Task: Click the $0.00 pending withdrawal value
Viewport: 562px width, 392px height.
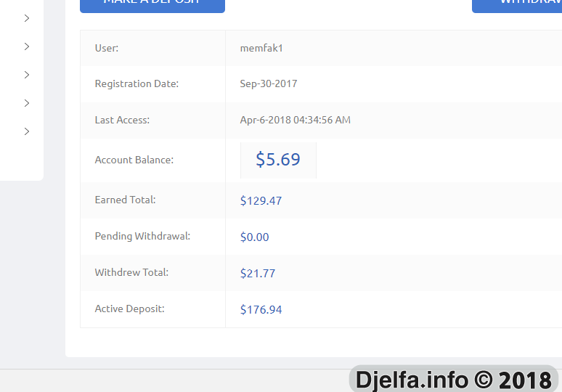Action: click(x=254, y=237)
